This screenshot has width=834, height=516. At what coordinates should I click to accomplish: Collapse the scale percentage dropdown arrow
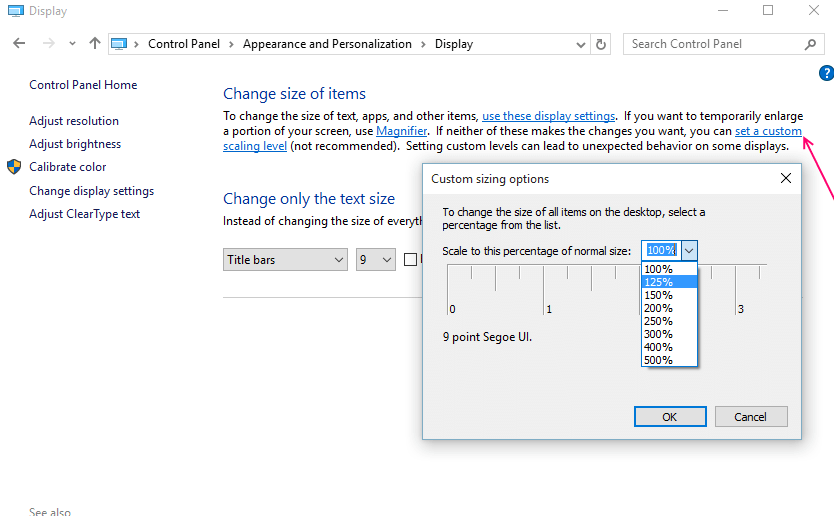tap(689, 250)
